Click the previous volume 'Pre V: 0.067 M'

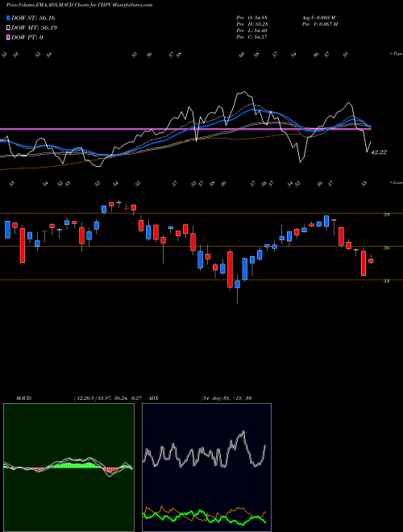(319, 24)
